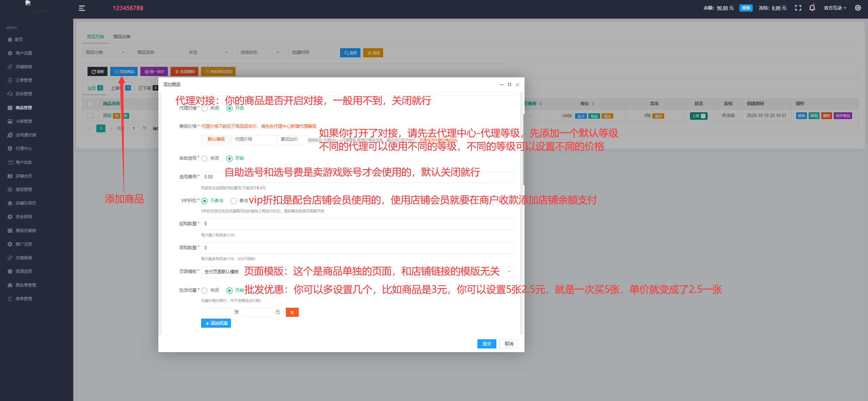The height and width of the screenshot is (401, 868).
Task: Switch to the 商品列表 tab
Action: (96, 37)
